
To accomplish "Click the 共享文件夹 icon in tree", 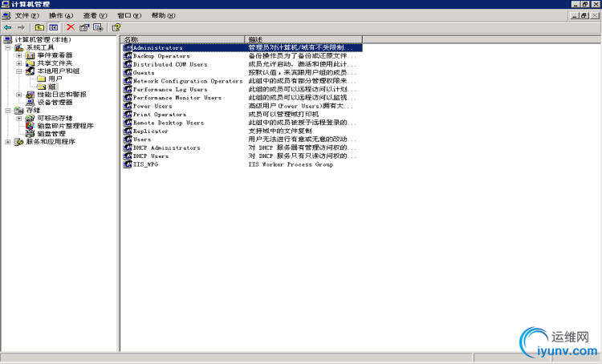I will [30, 63].
